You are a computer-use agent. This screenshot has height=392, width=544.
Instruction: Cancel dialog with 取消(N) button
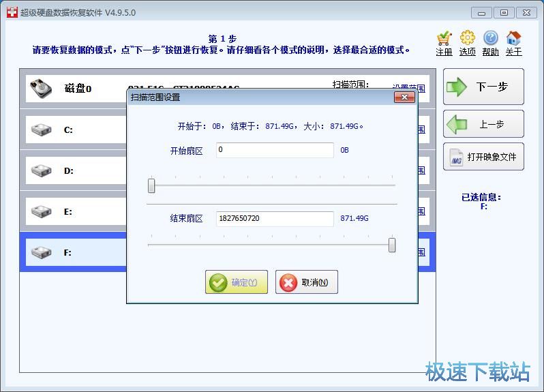306,282
